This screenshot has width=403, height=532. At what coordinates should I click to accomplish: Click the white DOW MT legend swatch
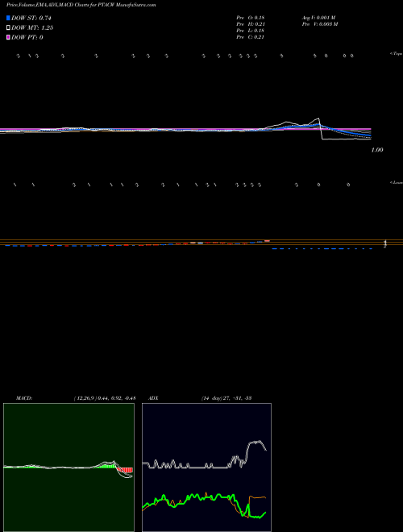pyautogui.click(x=8, y=28)
